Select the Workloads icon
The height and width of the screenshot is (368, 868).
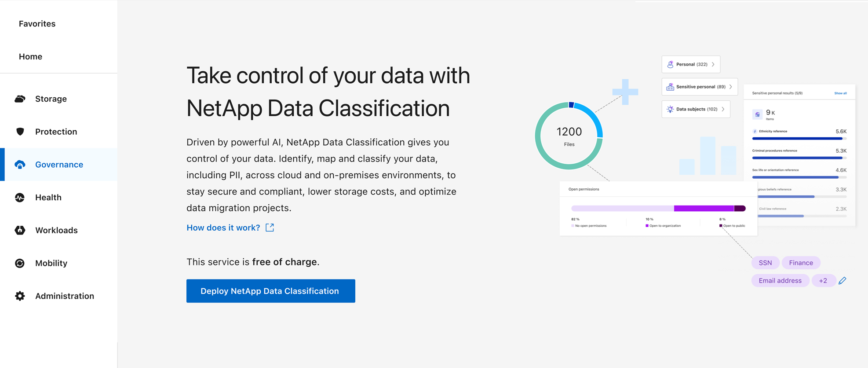20,230
